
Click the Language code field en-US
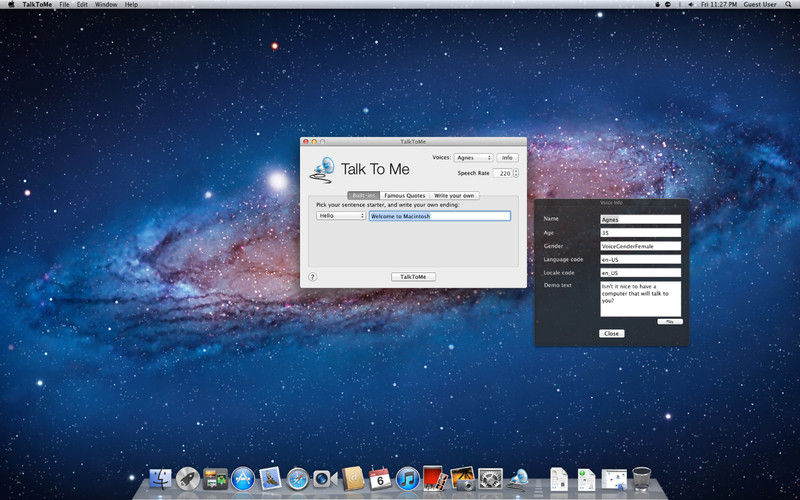tap(641, 259)
